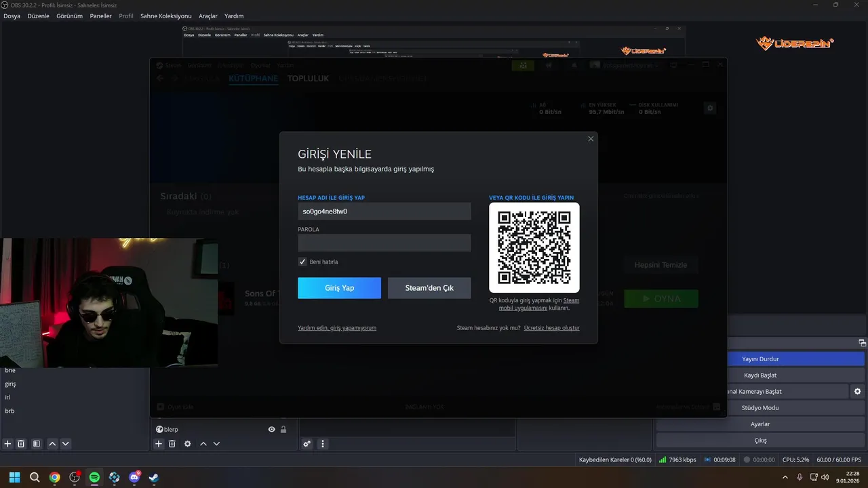Click the Giriş Yap button
The height and width of the screenshot is (488, 868).
click(339, 288)
